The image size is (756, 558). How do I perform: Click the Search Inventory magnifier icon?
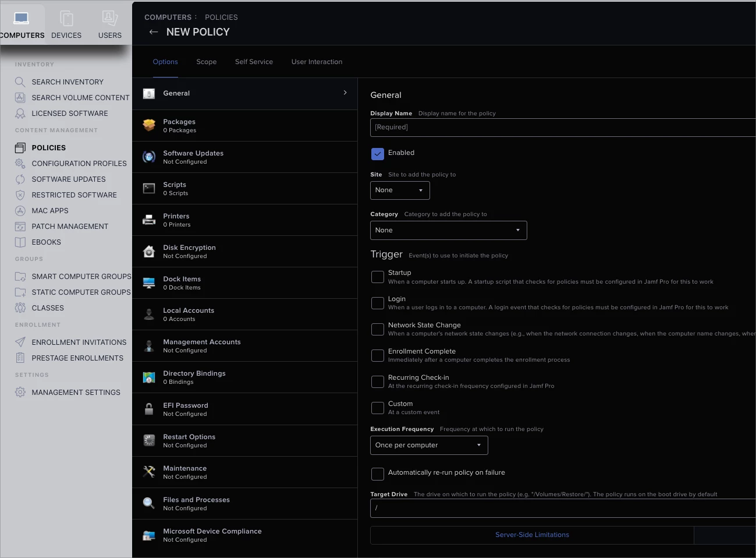point(20,82)
